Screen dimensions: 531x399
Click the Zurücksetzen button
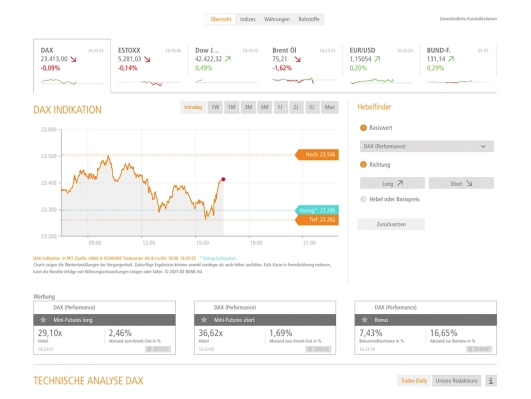391,224
